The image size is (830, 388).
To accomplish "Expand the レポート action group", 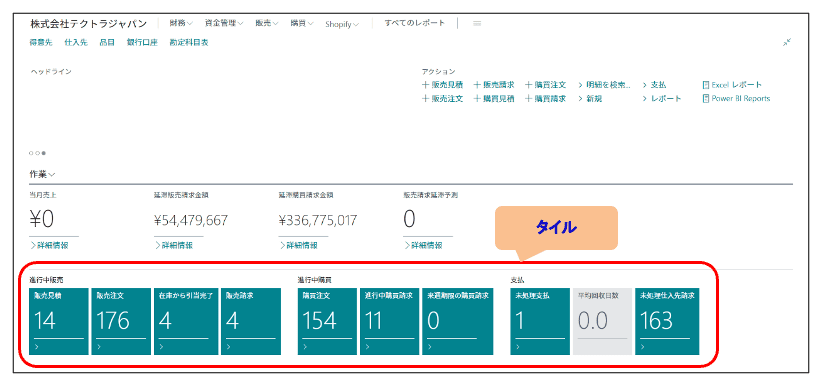I will (x=662, y=98).
